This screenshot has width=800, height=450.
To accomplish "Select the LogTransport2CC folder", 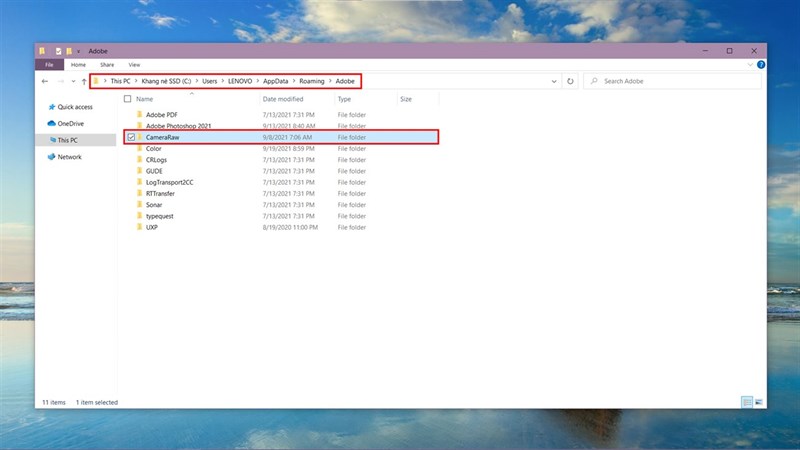I will coord(169,182).
